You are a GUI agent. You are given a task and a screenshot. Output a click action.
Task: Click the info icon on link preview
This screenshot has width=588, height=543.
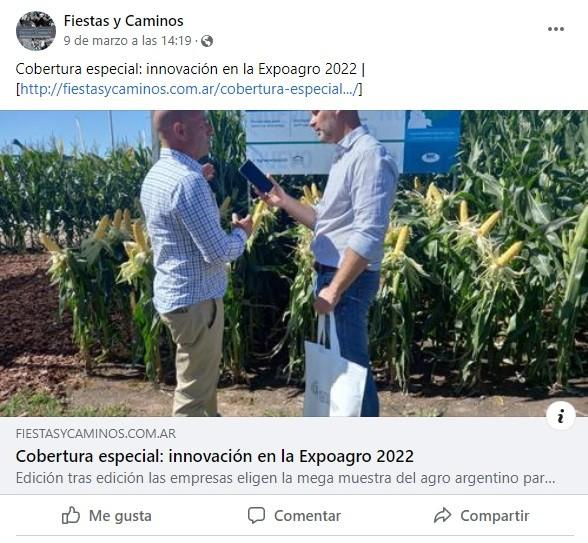[561, 416]
